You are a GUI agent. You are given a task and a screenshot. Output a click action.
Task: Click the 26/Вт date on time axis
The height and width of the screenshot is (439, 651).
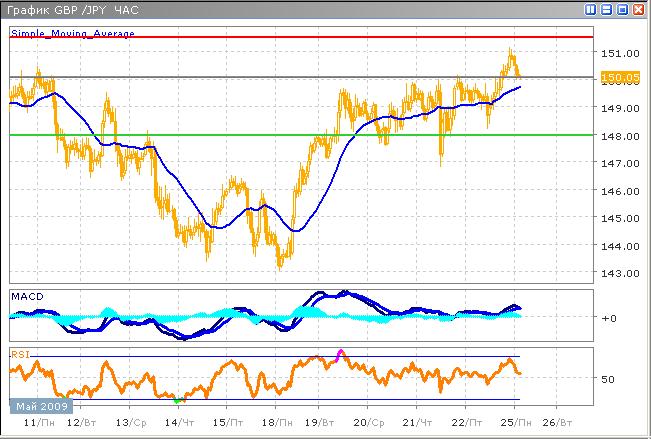tap(563, 424)
